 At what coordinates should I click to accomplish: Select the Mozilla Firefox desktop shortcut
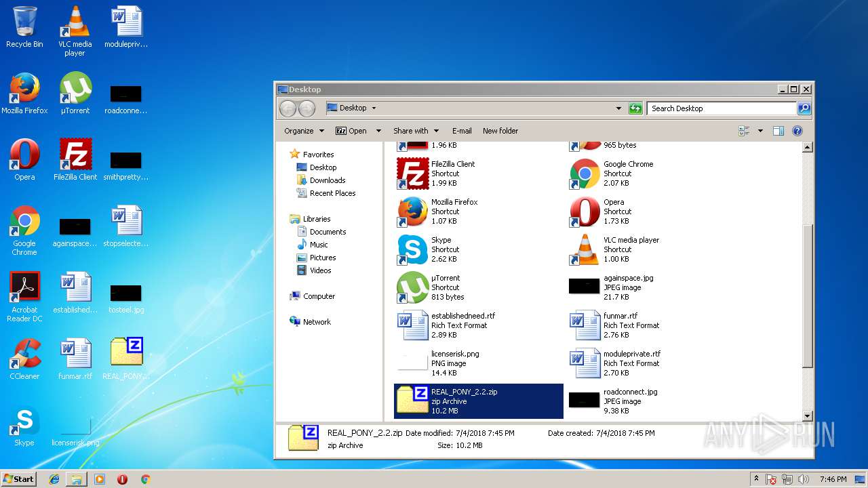(24, 94)
